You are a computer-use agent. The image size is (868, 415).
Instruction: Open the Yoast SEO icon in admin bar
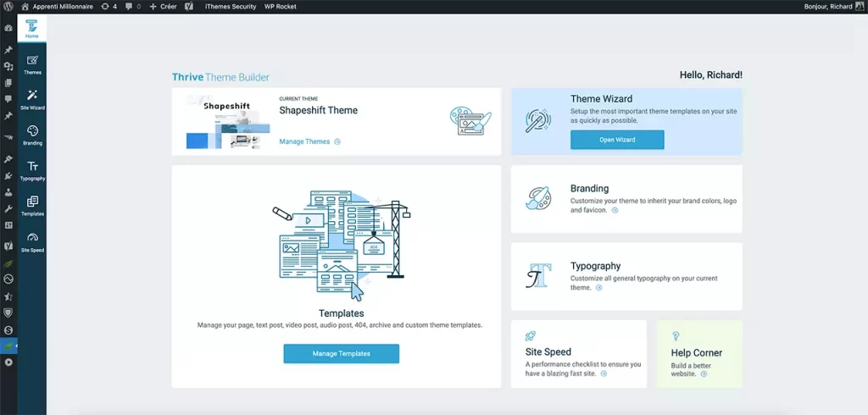tap(189, 7)
